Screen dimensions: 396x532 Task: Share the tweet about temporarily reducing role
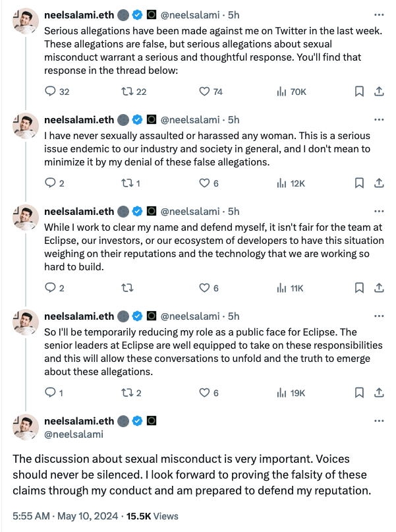tap(380, 392)
